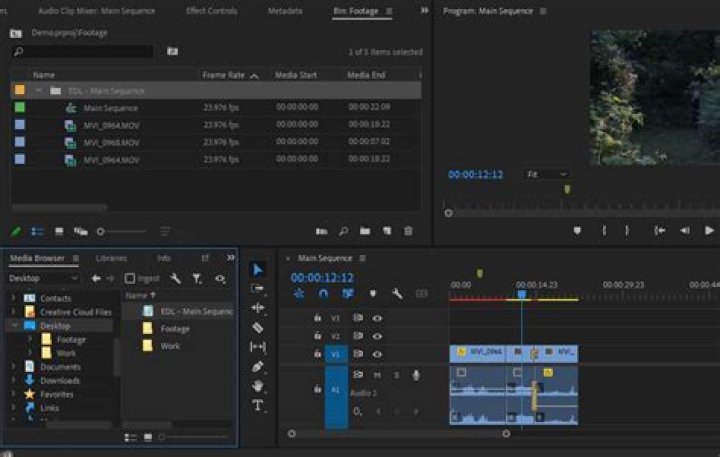This screenshot has width=720, height=457.
Task: Select the Selection tool arrow
Action: click(258, 270)
